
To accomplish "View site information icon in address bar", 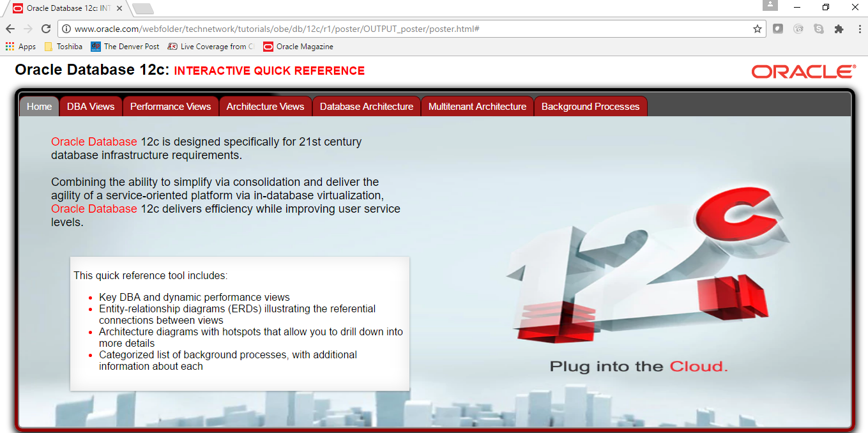I will coord(66,29).
